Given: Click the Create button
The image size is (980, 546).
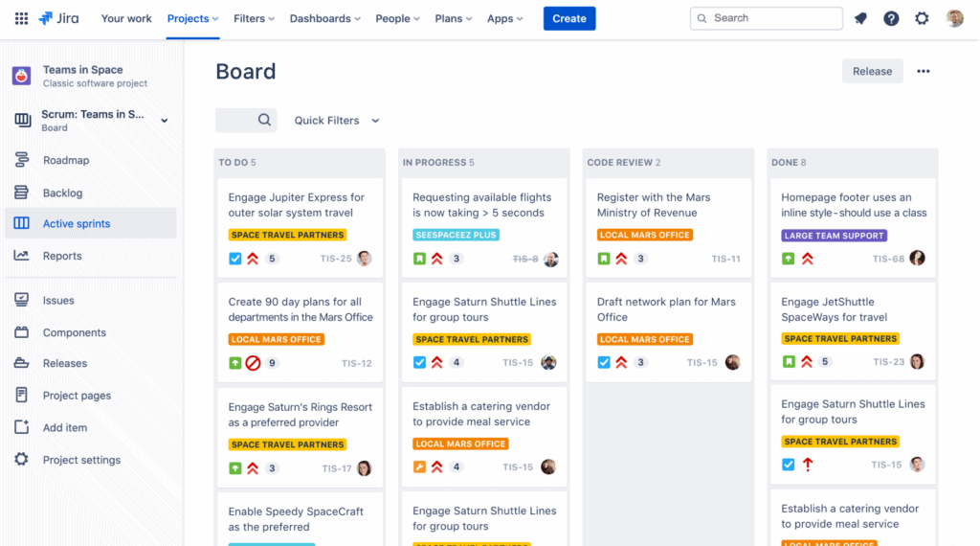Looking at the screenshot, I should click(569, 19).
